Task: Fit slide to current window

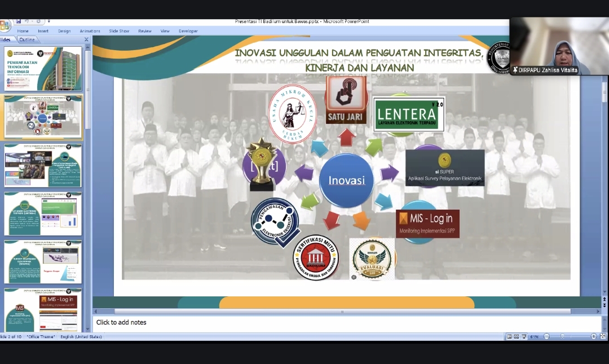Action: point(603,337)
